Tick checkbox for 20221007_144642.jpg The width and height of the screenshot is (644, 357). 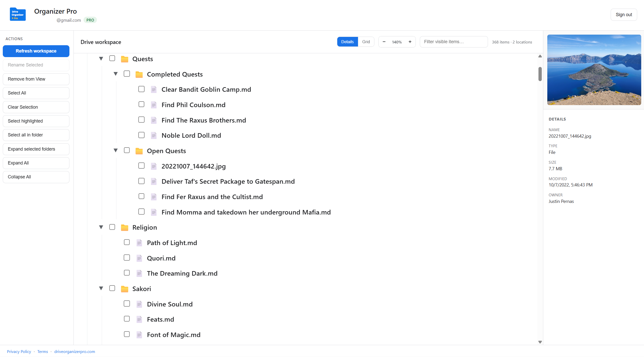(141, 166)
